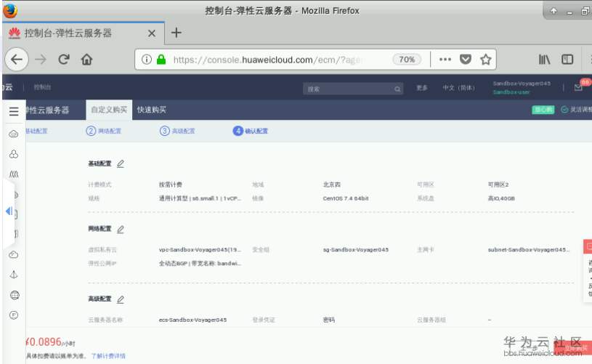Screen dimensions: 592x364
Task: Click the Firefox logo in title bar
Action: pos(10,11)
